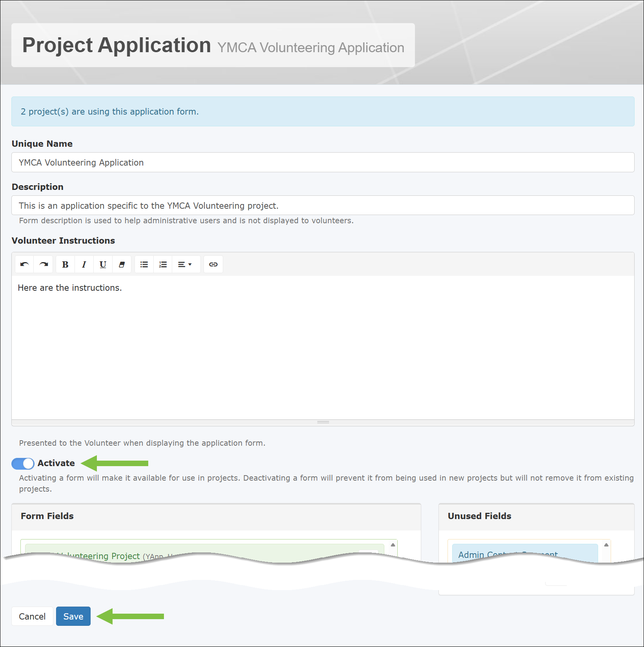Redo the last edit in the editor
Viewport: 644px width, 647px height.
point(44,264)
